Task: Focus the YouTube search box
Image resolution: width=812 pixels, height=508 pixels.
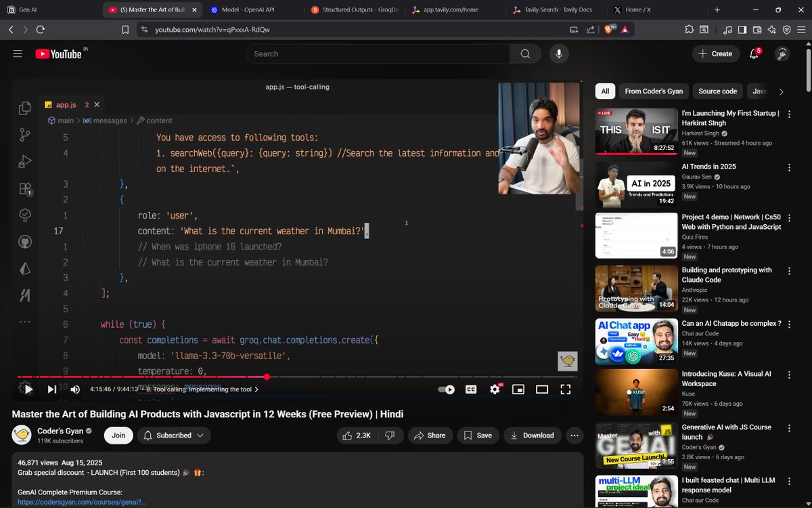Action: 378,54
